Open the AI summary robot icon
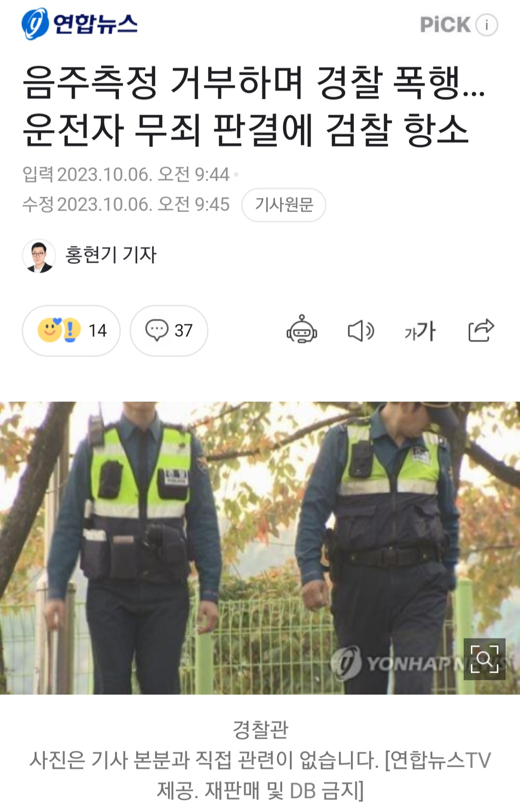Screen dimensions: 520x812 [x=302, y=330]
